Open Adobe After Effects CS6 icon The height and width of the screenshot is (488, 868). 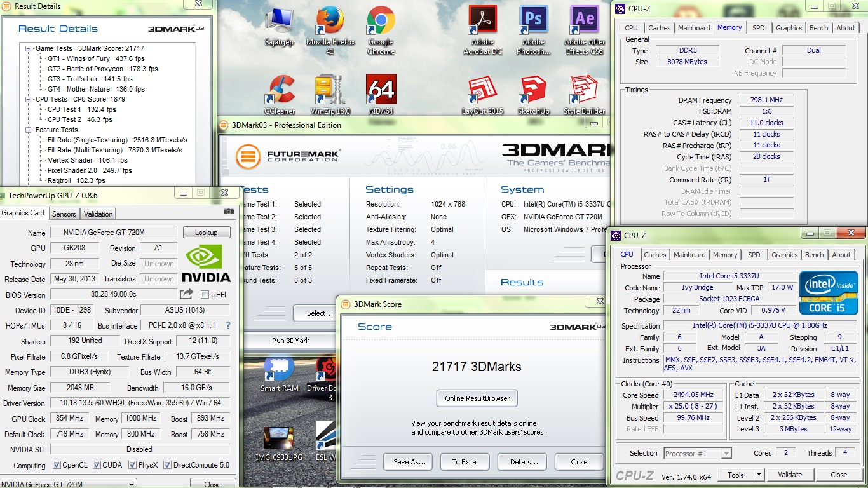click(x=584, y=30)
